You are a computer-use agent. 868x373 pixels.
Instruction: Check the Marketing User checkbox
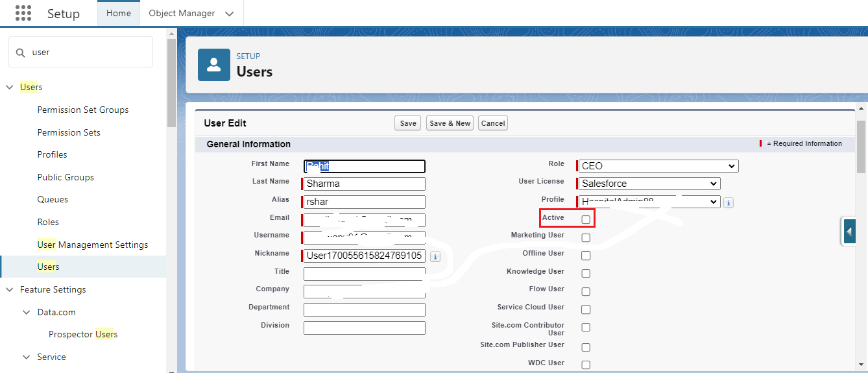[586, 238]
